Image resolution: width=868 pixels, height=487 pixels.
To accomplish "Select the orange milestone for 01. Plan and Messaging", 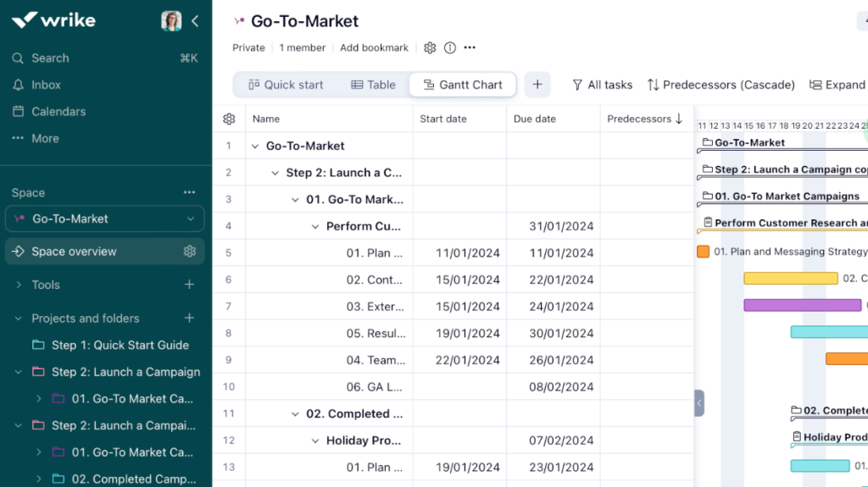I will click(703, 252).
